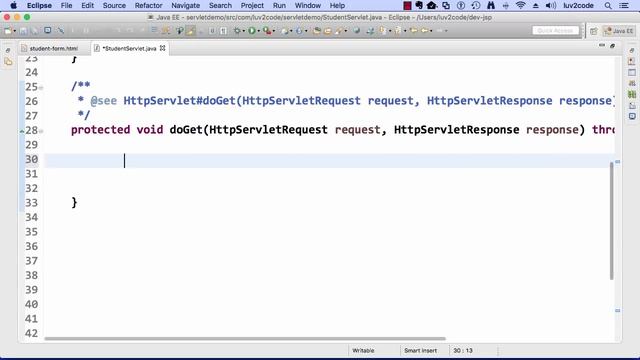
Task: Toggle Show Whitespace Characters icon
Action: [x=223, y=31]
